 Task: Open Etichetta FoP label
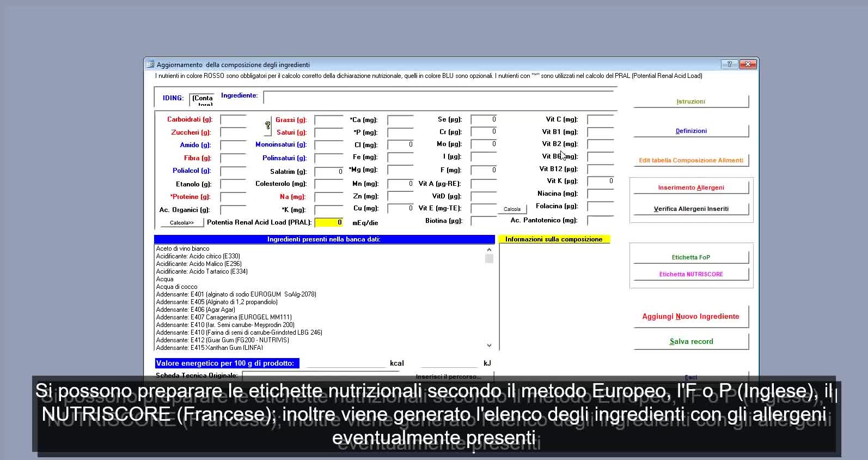(691, 257)
